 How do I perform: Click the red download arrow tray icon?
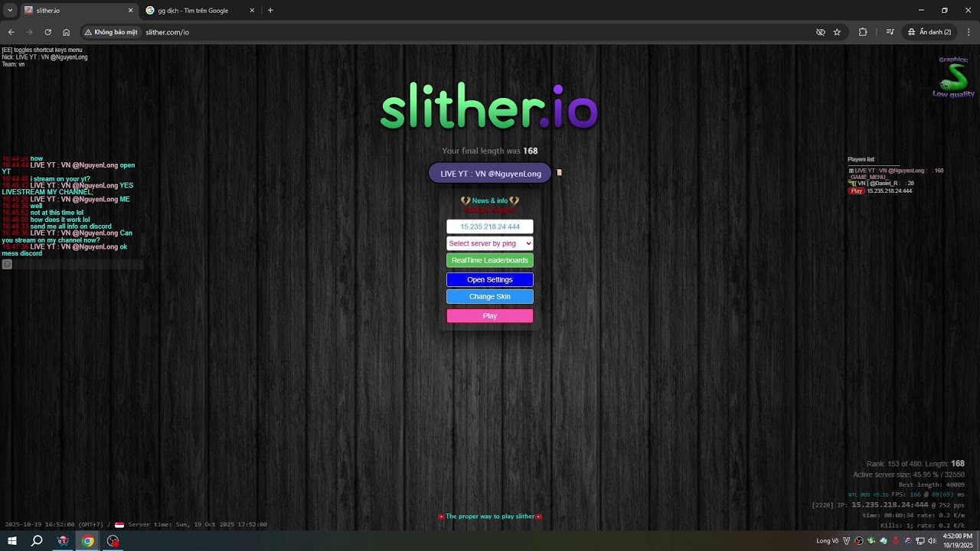896,541
